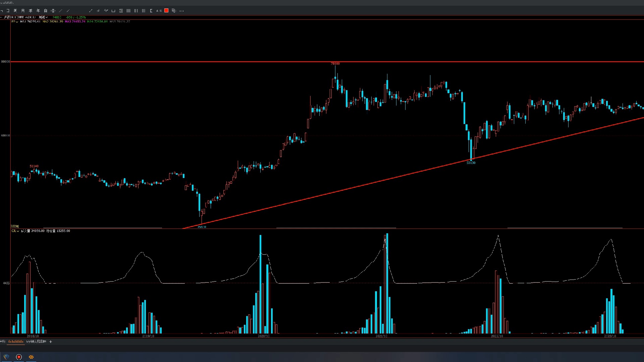Screen dimensions: 644x362
Task: Open the three-dot more options menu
Action: click(x=182, y=11)
